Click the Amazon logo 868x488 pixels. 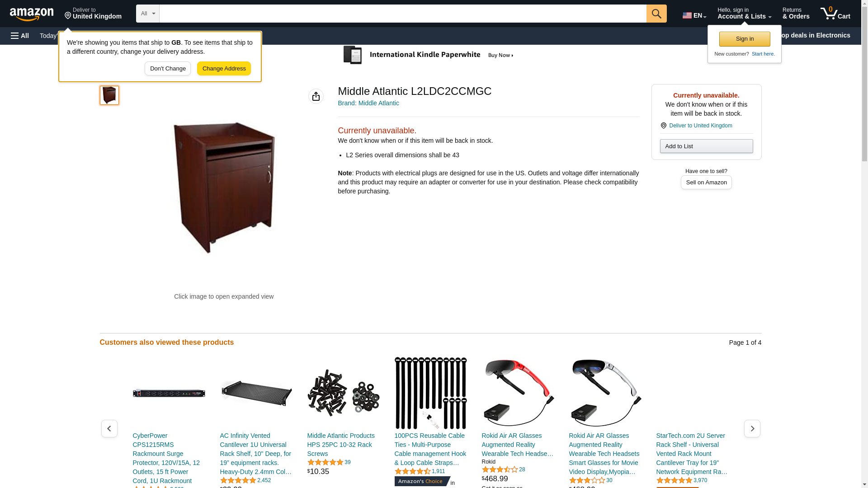coord(32,14)
